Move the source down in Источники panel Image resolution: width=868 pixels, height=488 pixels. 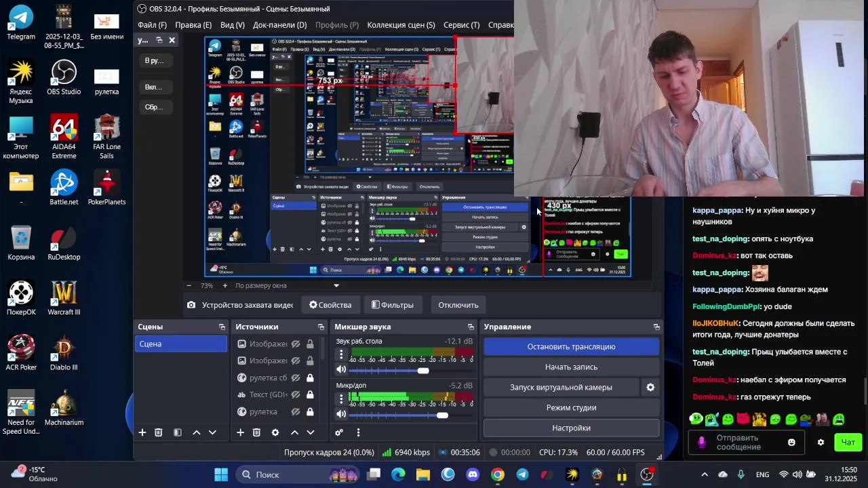311,432
